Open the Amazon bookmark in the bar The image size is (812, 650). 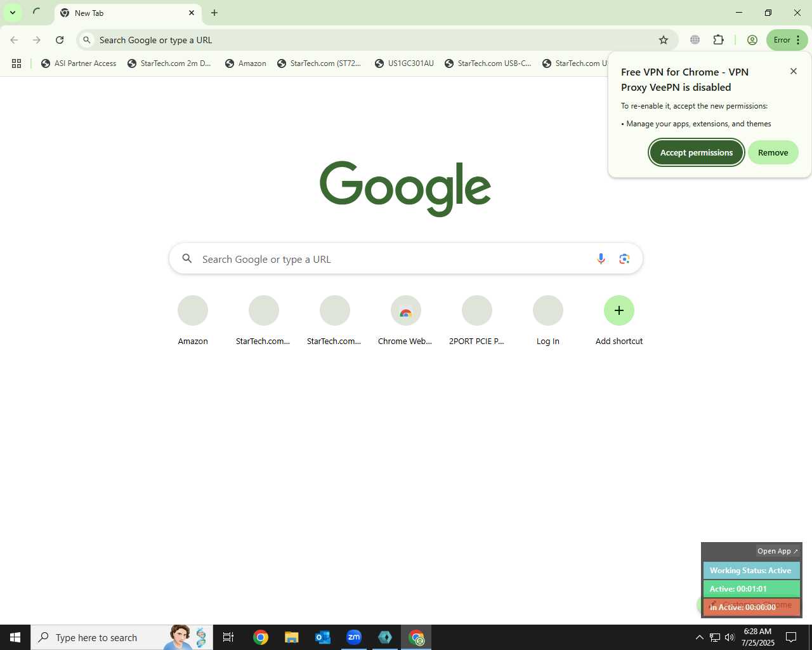click(x=246, y=63)
